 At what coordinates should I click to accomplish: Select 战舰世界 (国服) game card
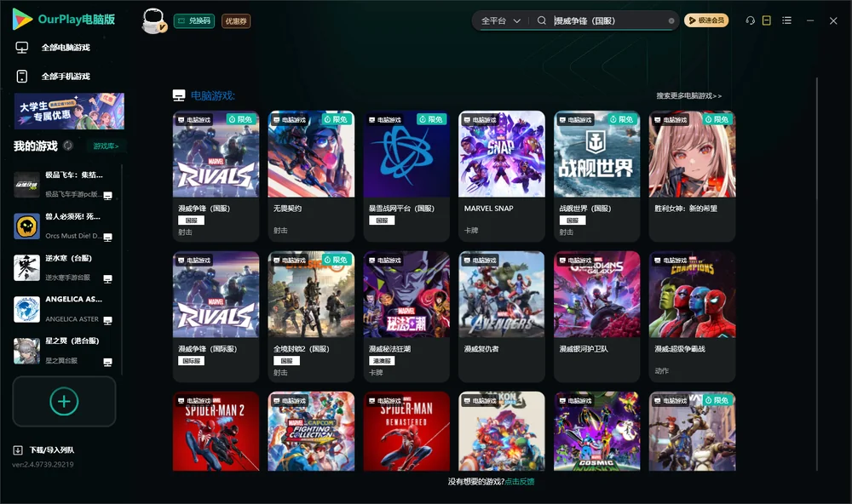(x=596, y=176)
